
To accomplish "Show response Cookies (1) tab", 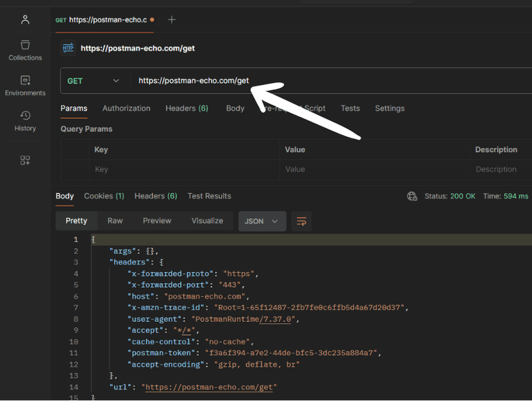I will [x=104, y=197].
